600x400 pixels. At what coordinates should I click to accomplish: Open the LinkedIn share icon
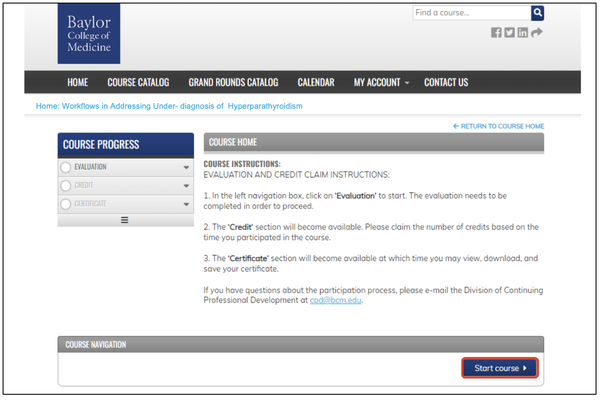pyautogui.click(x=522, y=33)
